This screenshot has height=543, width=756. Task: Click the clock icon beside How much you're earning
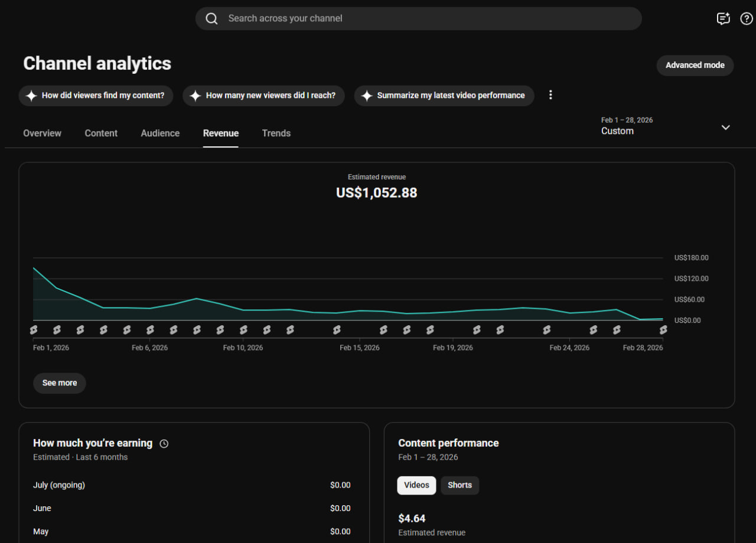click(x=164, y=443)
